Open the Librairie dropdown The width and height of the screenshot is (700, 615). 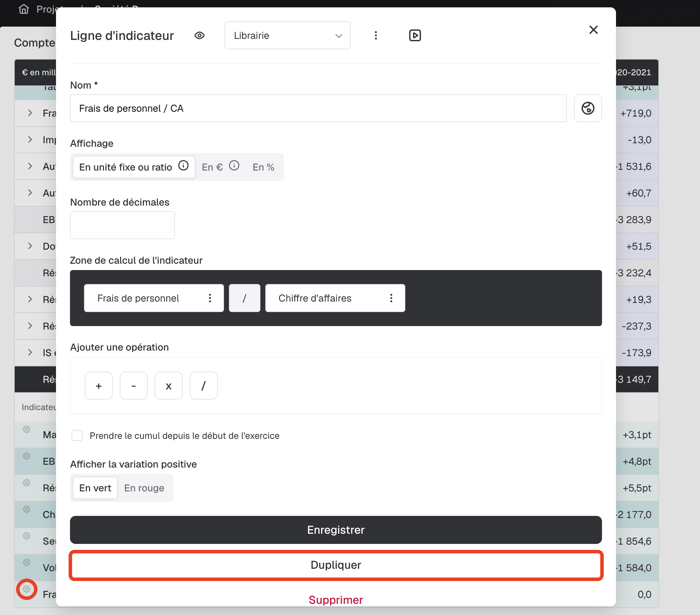288,35
